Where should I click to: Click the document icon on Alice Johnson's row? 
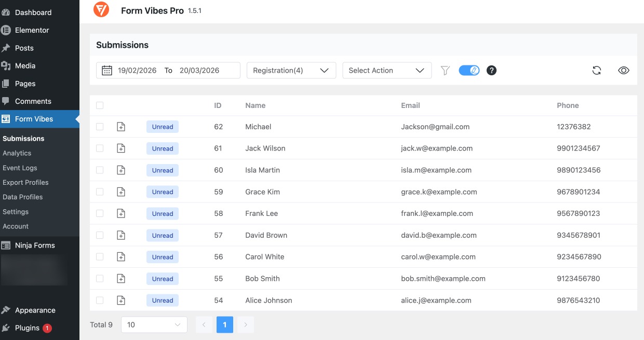tap(121, 300)
